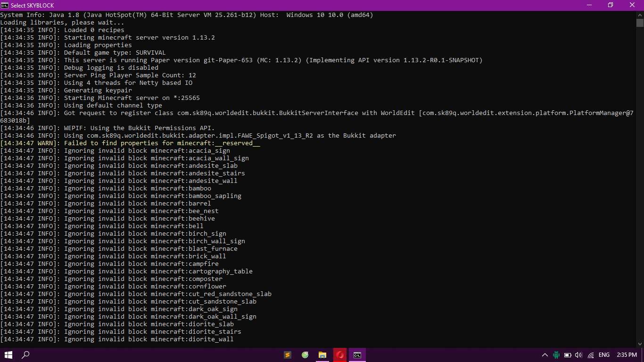The height and width of the screenshot is (362, 644).
Task: Click the 'git-Paper-653' Paper version line
Action: [x=241, y=60]
